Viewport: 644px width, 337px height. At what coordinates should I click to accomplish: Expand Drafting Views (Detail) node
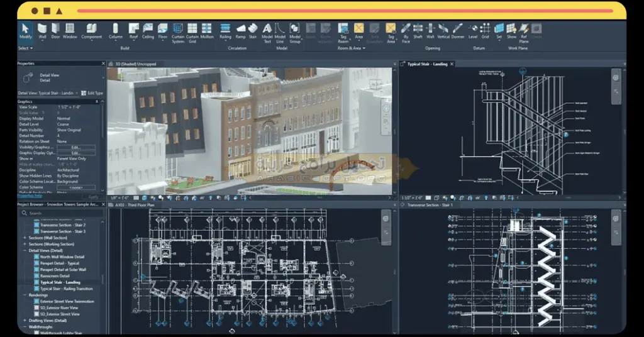click(25, 321)
